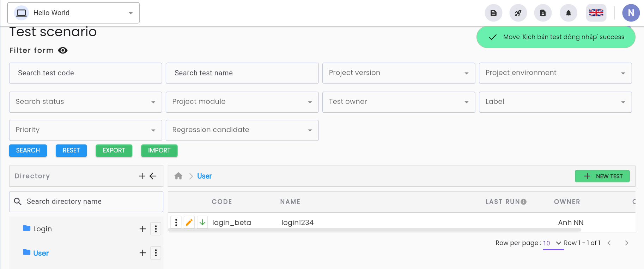Go to home breadcrumb icon
The height and width of the screenshot is (269, 644).
tap(178, 176)
